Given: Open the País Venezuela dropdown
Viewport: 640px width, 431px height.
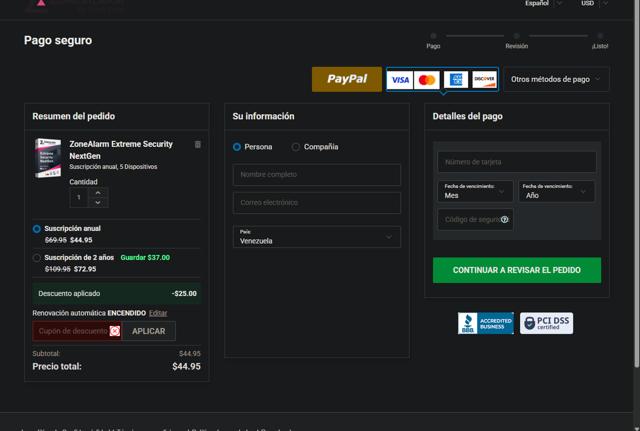Looking at the screenshot, I should [x=317, y=237].
